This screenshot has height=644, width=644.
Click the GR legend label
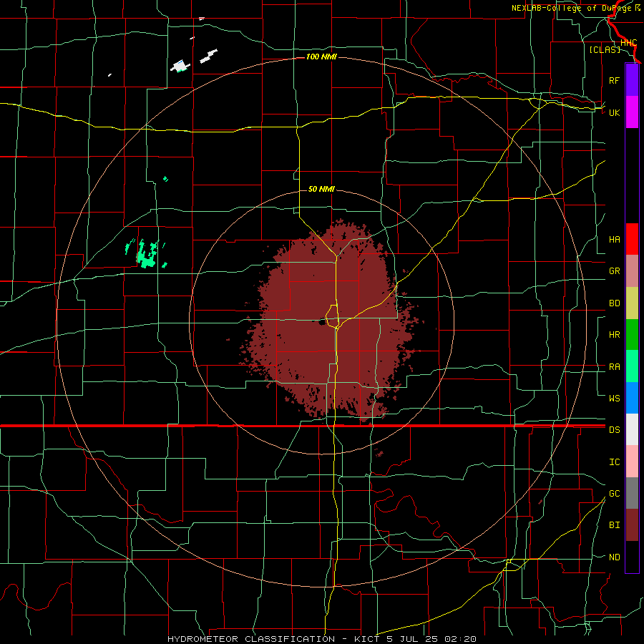(x=614, y=271)
